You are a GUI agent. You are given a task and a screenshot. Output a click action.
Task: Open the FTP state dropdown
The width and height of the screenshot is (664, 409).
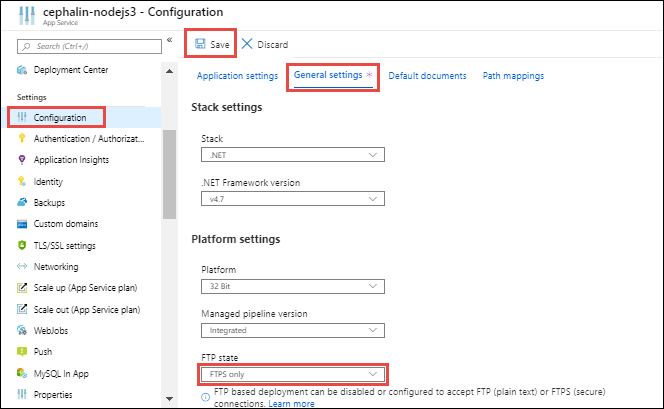292,374
